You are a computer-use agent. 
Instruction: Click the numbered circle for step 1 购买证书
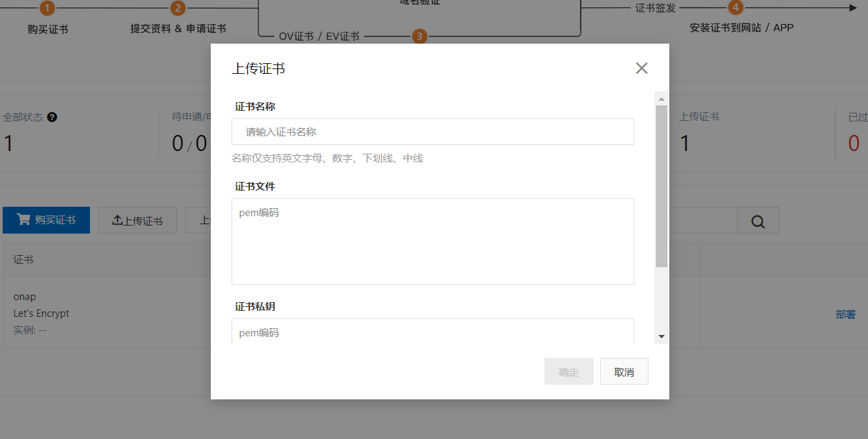pyautogui.click(x=46, y=9)
